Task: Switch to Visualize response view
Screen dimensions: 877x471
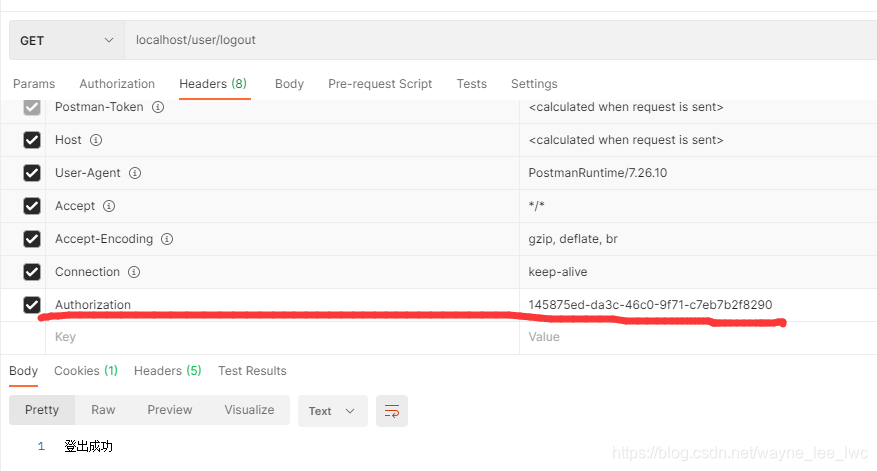Action: point(249,410)
